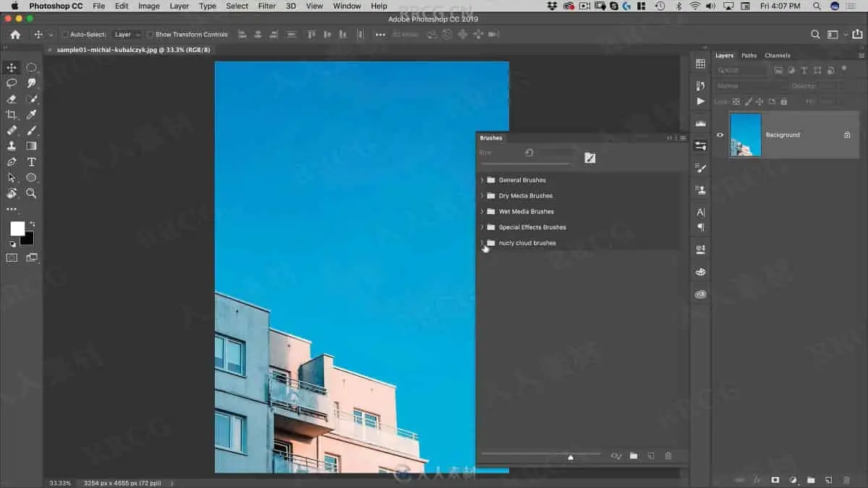Expand General Brushes folder

tap(482, 180)
